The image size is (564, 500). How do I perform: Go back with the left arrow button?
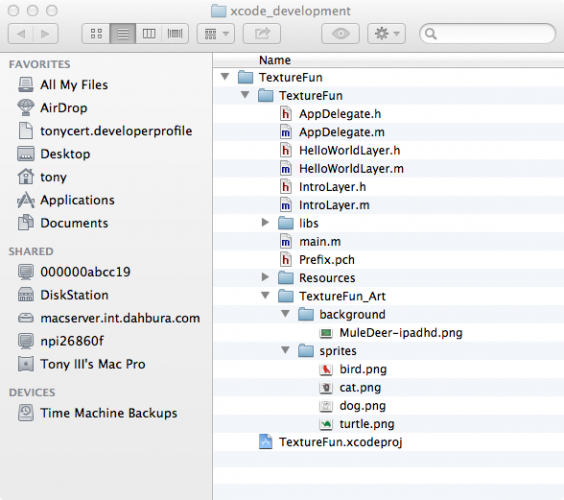click(21, 34)
